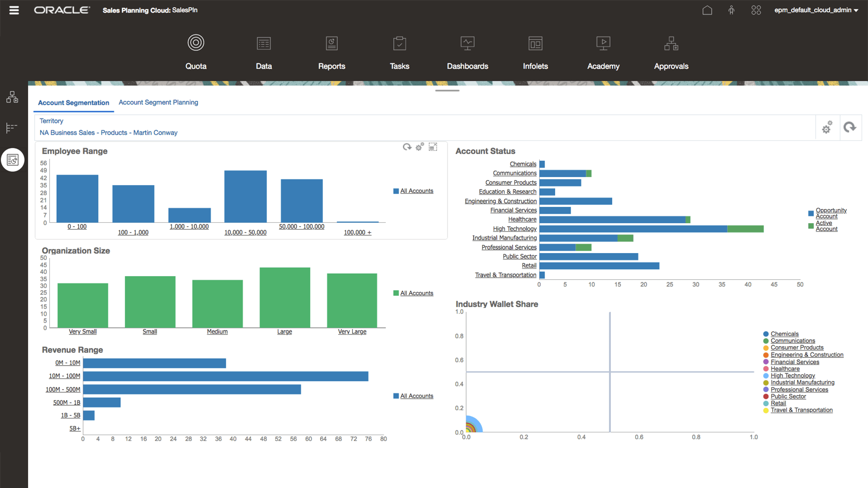
Task: Open the Quota cluster icon
Action: pos(196,43)
